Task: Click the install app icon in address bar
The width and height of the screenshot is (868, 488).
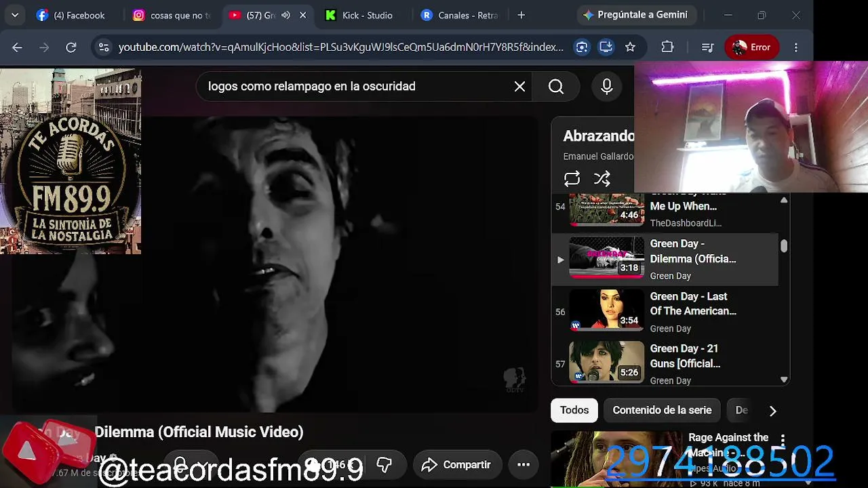Action: click(x=606, y=47)
